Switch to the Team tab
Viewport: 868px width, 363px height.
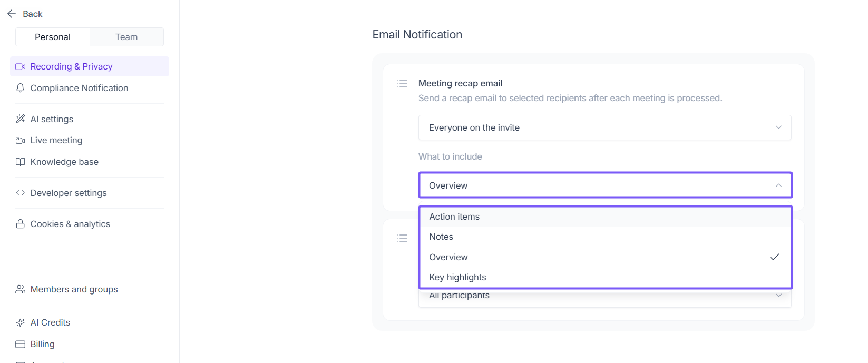tap(126, 37)
